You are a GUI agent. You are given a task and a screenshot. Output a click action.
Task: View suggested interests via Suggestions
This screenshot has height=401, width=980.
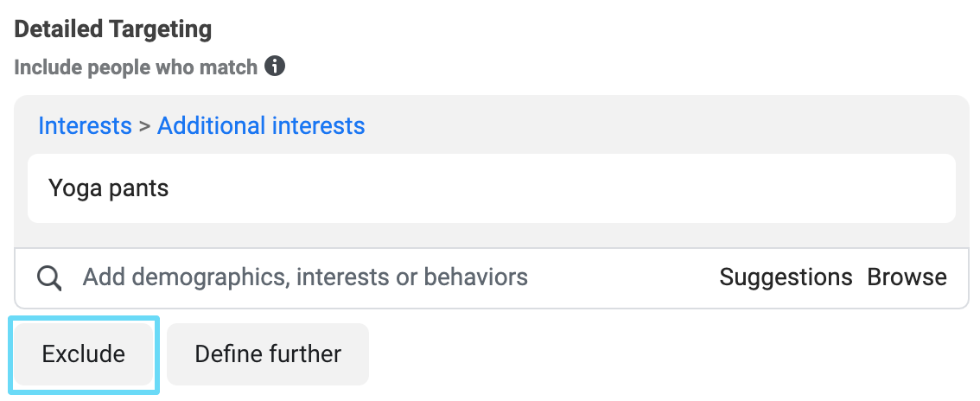coord(786,277)
